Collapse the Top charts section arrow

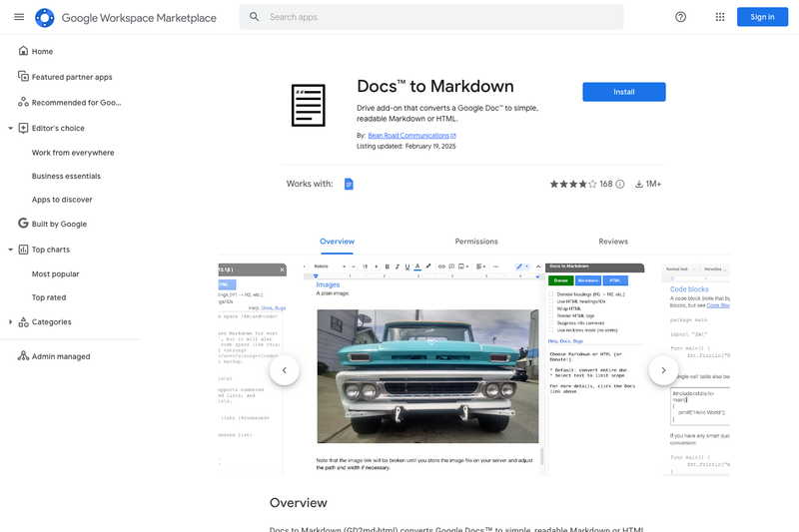coord(10,250)
